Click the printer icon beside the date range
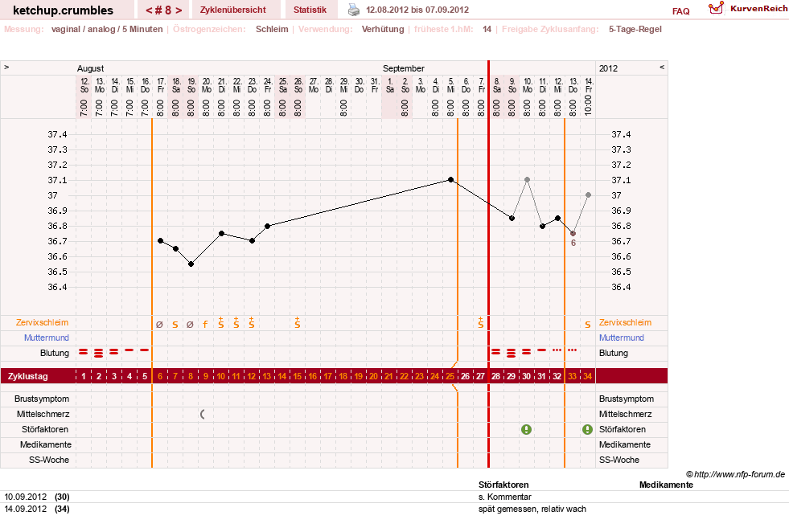Viewport: 789px width, 532px height. point(354,10)
